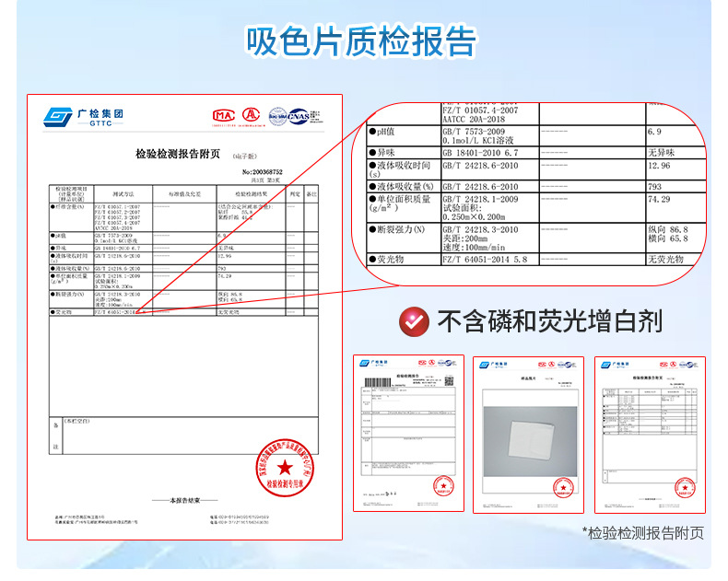
Task: Click the 74.29 result in the enlarged table
Action: 659,199
